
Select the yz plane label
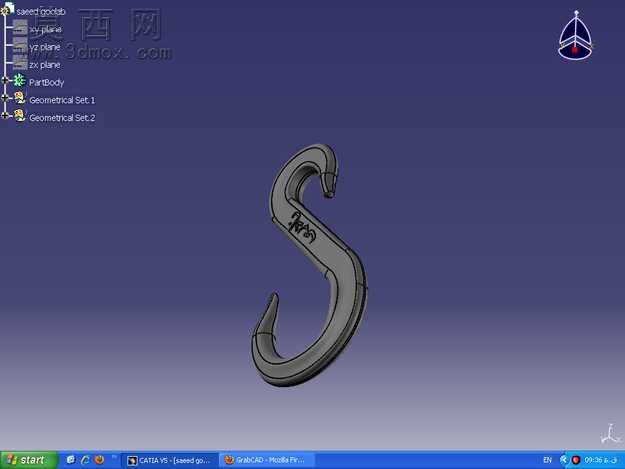click(45, 47)
